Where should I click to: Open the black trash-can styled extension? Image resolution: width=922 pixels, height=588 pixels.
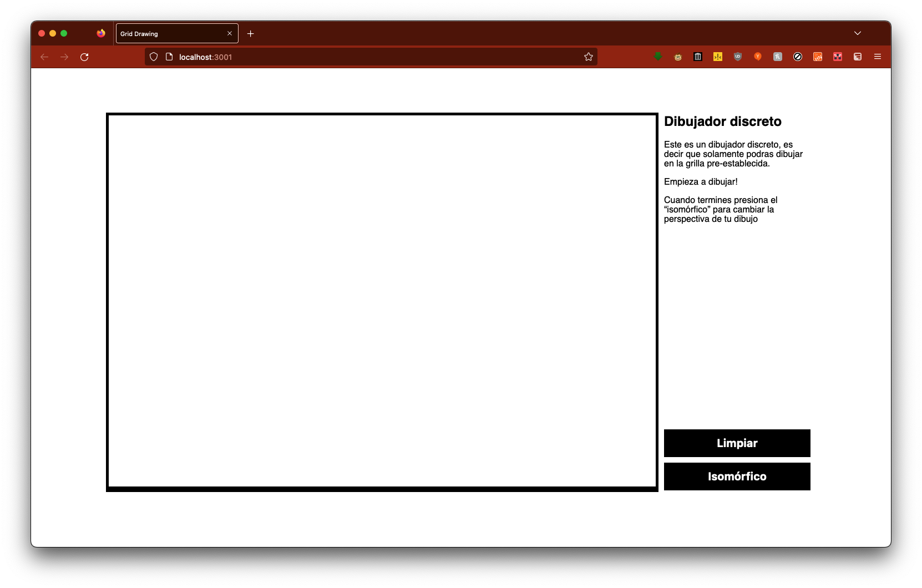698,57
